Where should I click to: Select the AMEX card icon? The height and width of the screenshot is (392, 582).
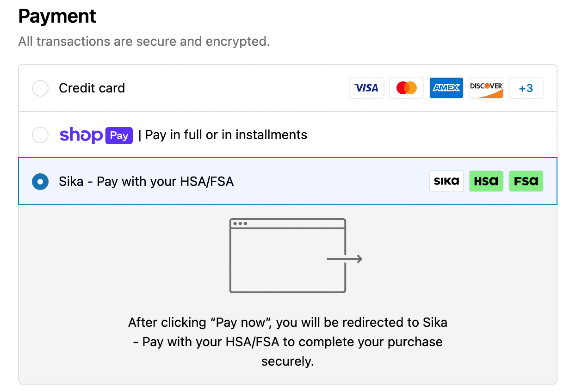click(x=446, y=88)
